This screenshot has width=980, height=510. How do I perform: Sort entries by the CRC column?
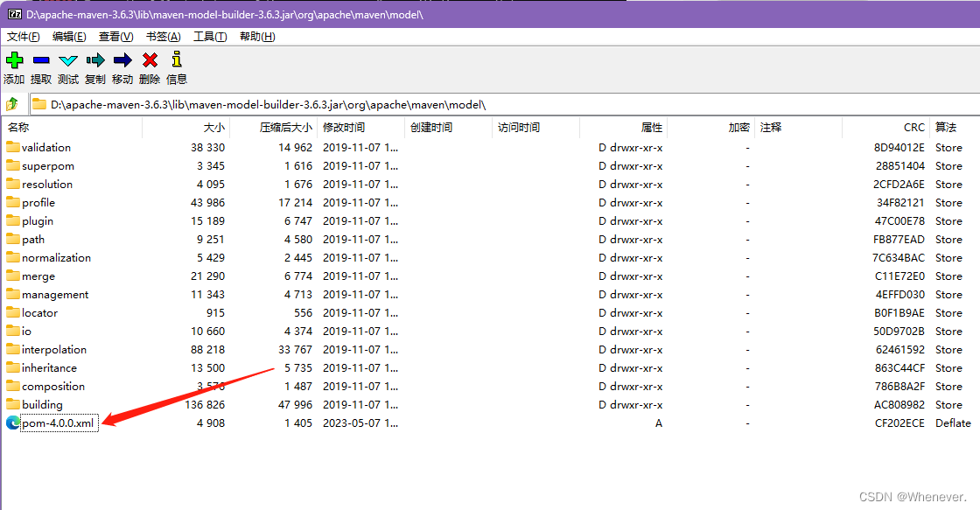[x=913, y=127]
